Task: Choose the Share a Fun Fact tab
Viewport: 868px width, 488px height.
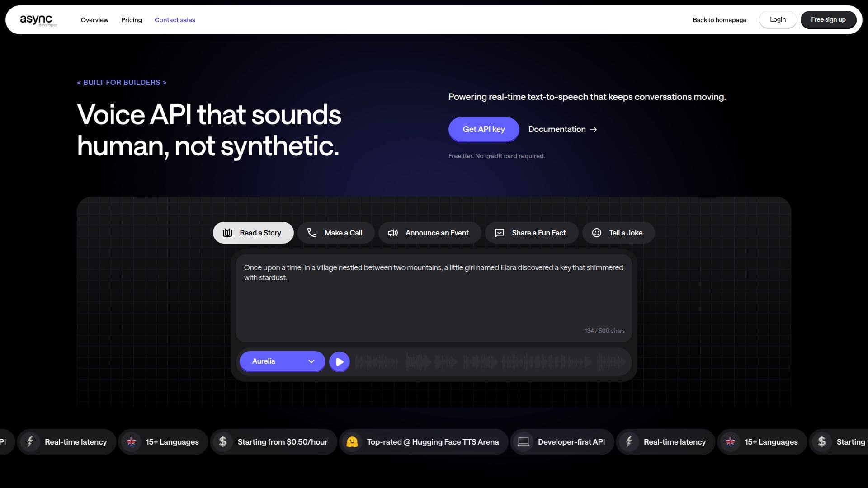Action: pyautogui.click(x=532, y=233)
